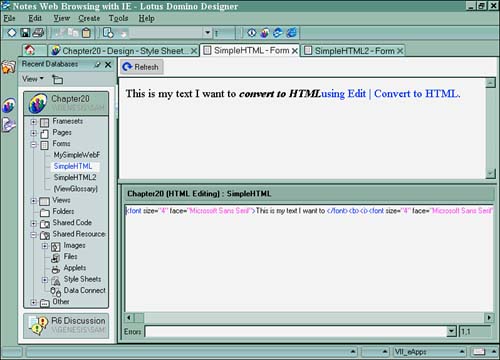This screenshot has width=500, height=360.
Task: Select the SimpleHTML form in tree
Action: 73,166
